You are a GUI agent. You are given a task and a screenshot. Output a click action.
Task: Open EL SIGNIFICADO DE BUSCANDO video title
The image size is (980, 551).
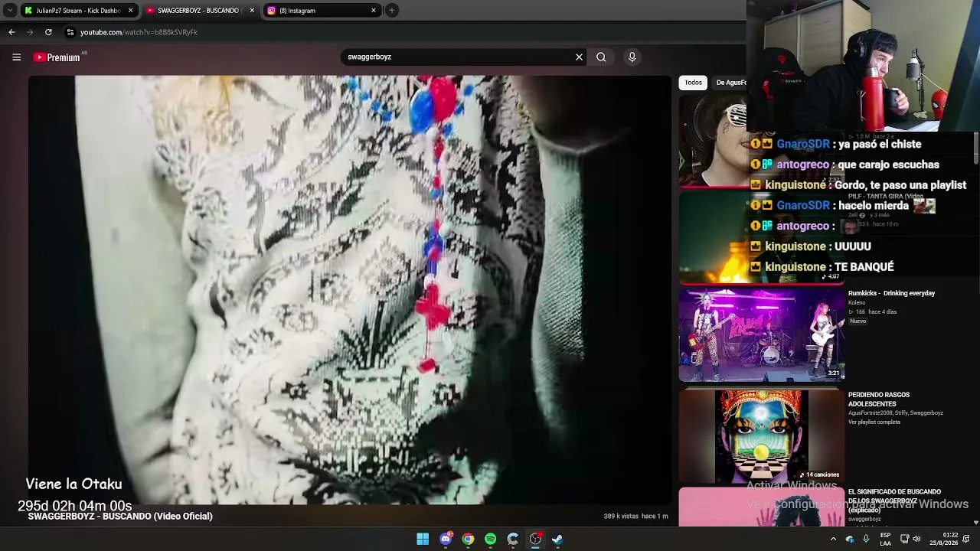coord(894,500)
